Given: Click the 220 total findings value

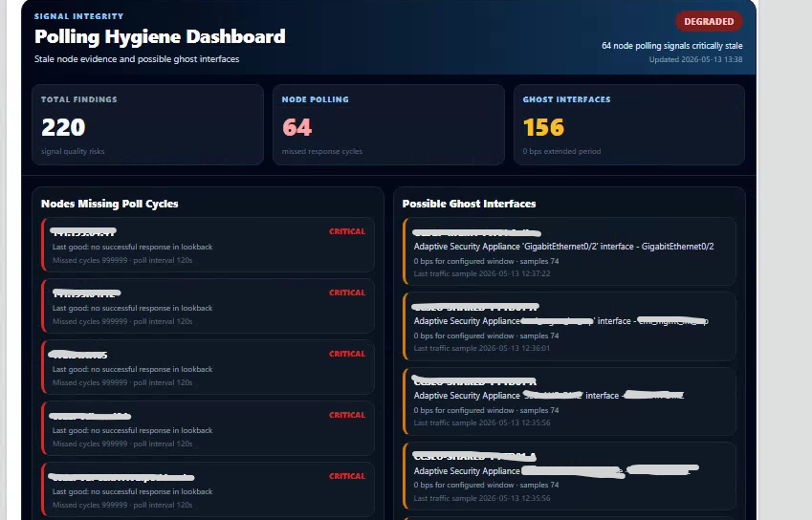Looking at the screenshot, I should pos(63,127).
